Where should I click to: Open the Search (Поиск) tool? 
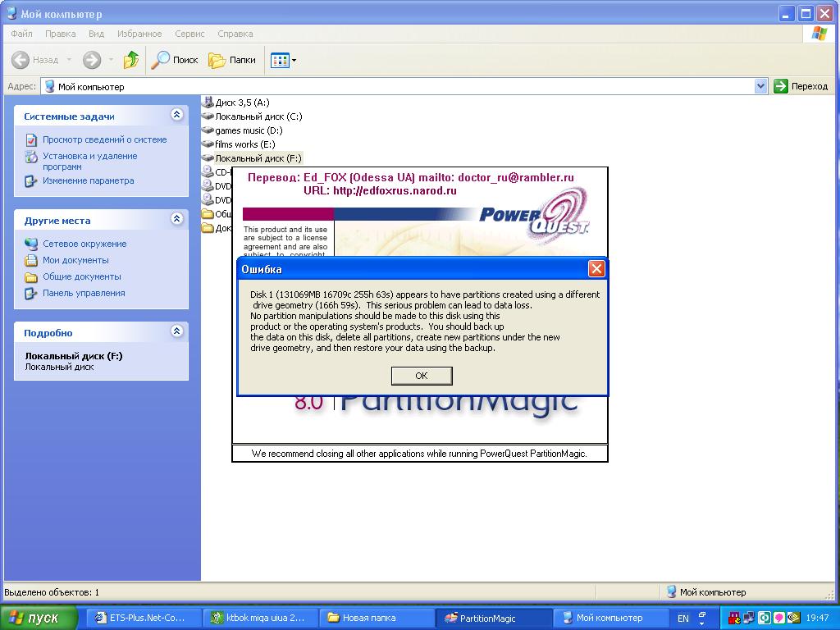175,60
